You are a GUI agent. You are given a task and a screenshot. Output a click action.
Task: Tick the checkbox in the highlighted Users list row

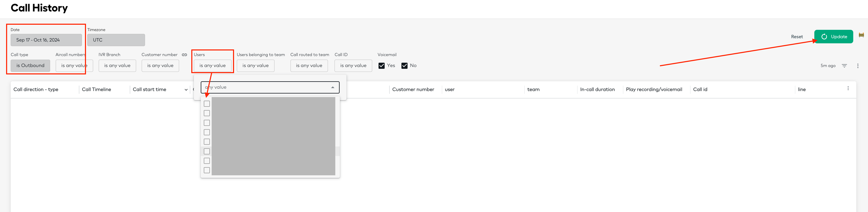coord(207,151)
